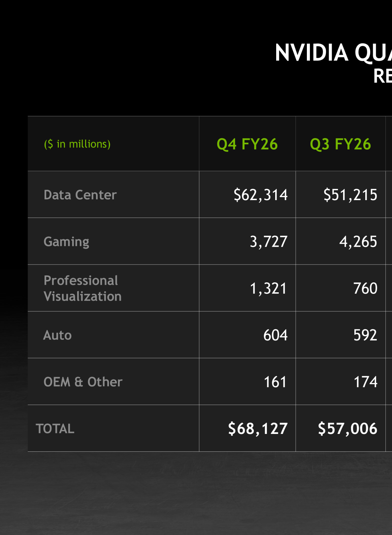Select the $62,314 Data Center value

tap(260, 195)
